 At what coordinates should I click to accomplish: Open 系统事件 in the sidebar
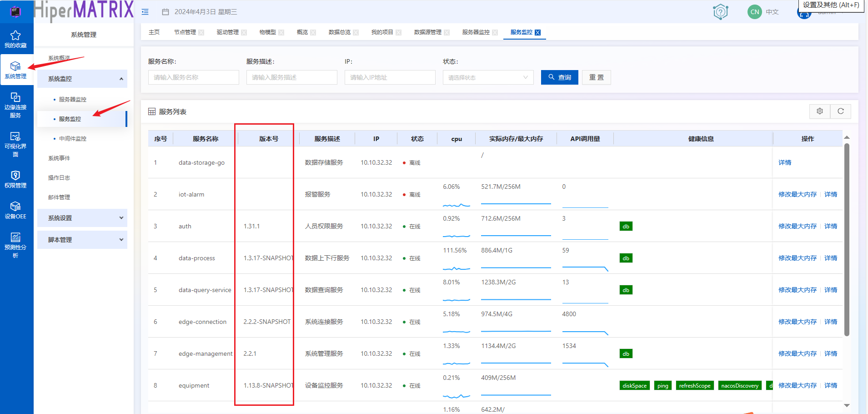pyautogui.click(x=59, y=158)
